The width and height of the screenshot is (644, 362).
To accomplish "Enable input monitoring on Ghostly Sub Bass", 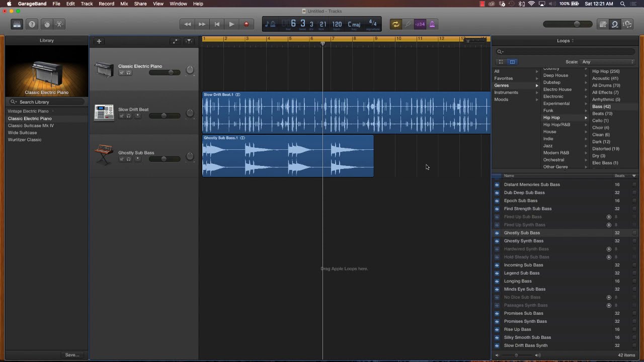I will pyautogui.click(x=138, y=159).
